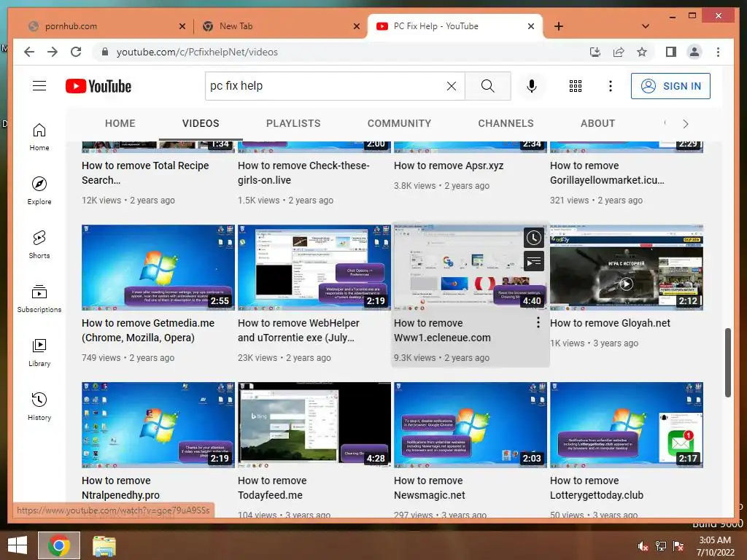
Task: Click the browser address bar URL
Action: [197, 52]
